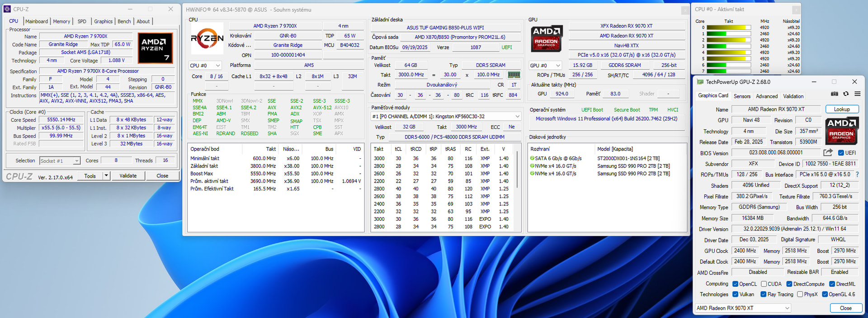This screenshot has height=318, width=868.
Task: Expand the memory module Kingston selector dropdown
Action: point(517,117)
